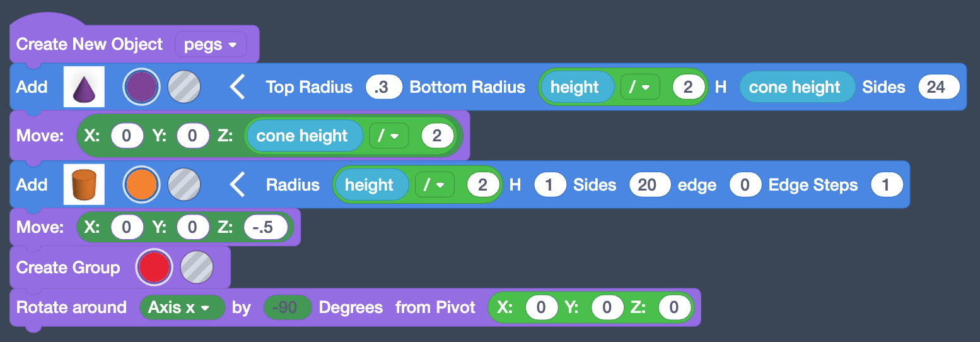980x342 pixels.
Task: Collapse the cylinder block's parameter arrow
Action: [237, 185]
